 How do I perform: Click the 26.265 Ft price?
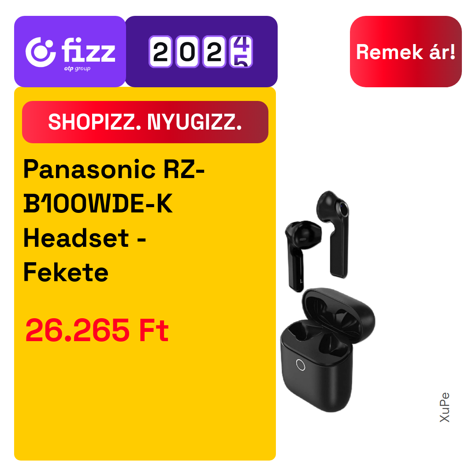pyautogui.click(x=97, y=330)
